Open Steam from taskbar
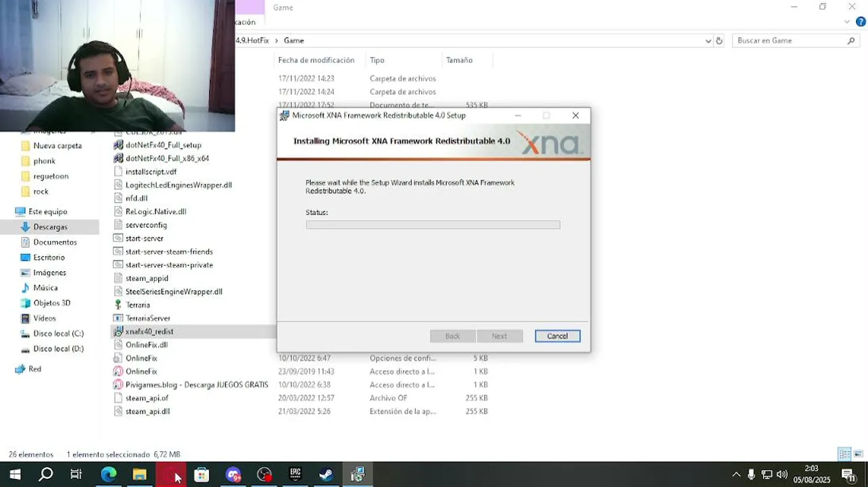The image size is (868, 487). click(327, 475)
